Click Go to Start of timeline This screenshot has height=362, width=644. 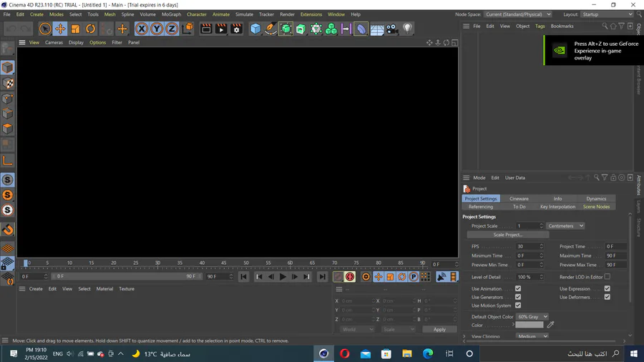coord(243,277)
